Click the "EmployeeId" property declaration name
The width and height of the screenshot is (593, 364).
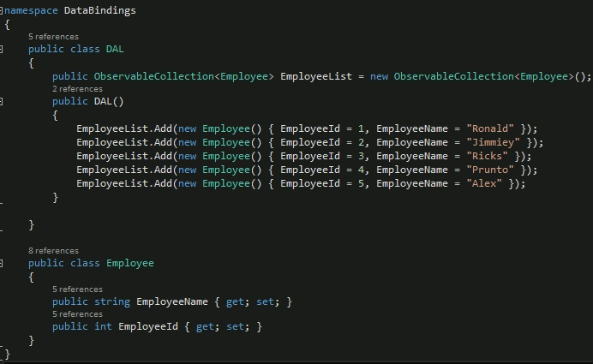[x=148, y=326]
